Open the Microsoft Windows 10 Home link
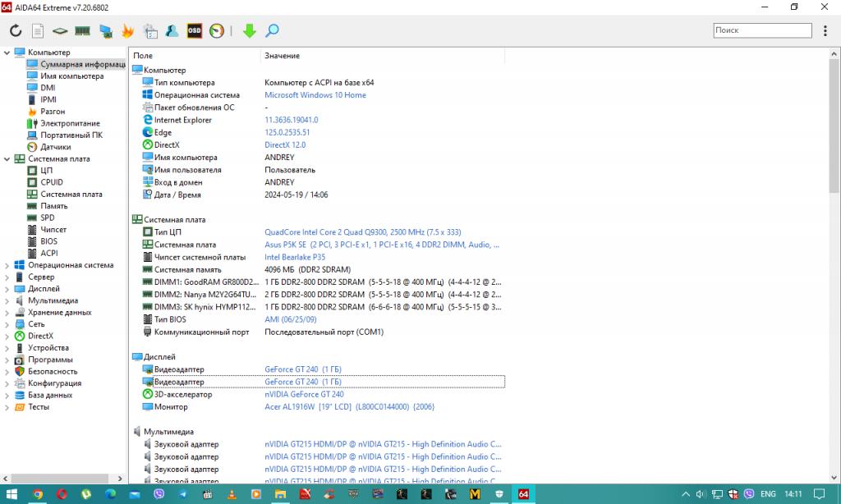The image size is (841, 504). point(315,95)
